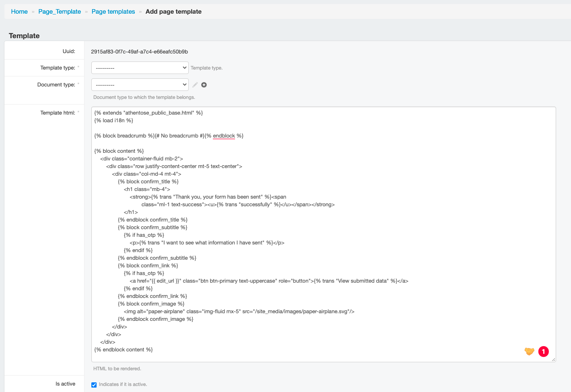Toggle the Is active checkbox
Viewport: 571px width, 392px height.
click(x=94, y=385)
